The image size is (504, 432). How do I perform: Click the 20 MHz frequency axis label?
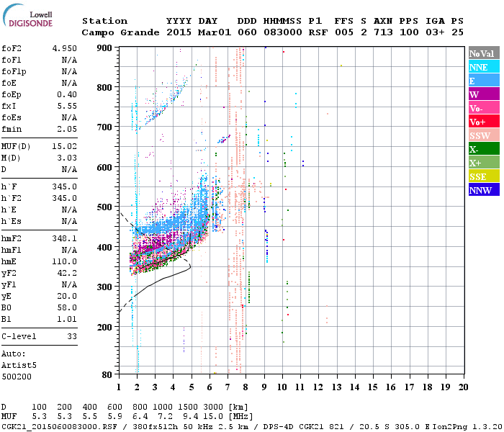(x=463, y=387)
